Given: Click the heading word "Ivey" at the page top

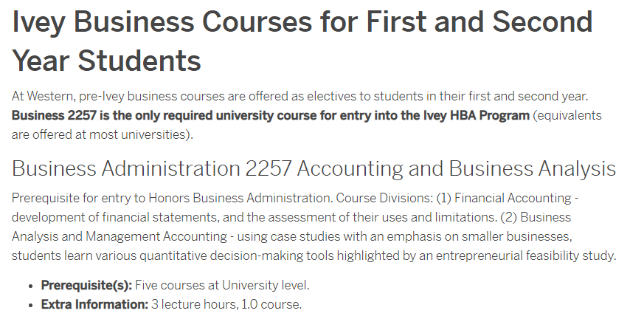Looking at the screenshot, I should click(38, 22).
